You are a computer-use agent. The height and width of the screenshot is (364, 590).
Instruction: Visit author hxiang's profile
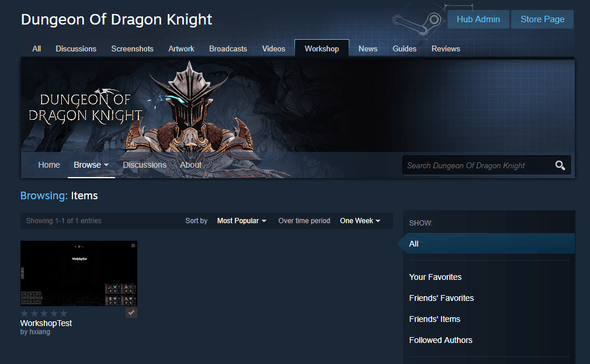(40, 332)
